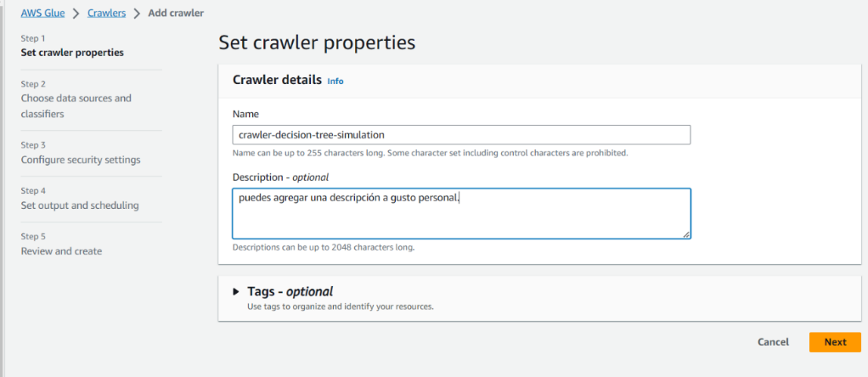The image size is (868, 377).
Task: Click the Crawler details panel heading
Action: pyautogui.click(x=277, y=80)
